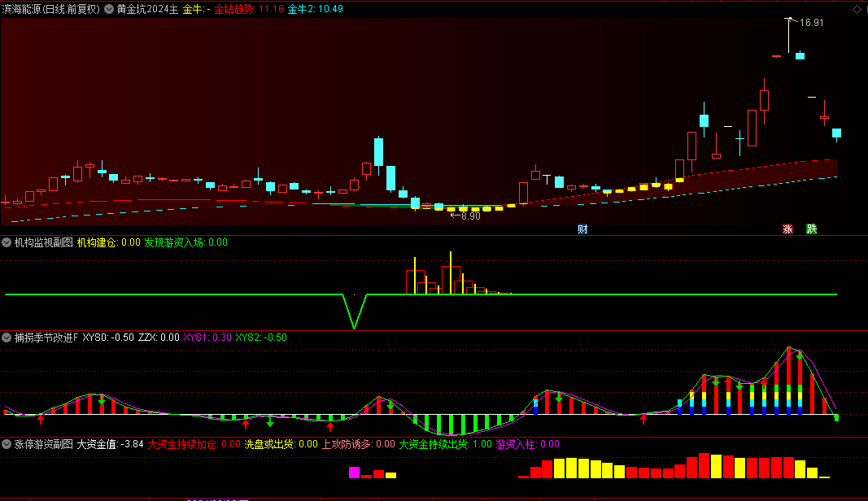Click the 机构监视副图 indicator name

pyautogui.click(x=44, y=242)
